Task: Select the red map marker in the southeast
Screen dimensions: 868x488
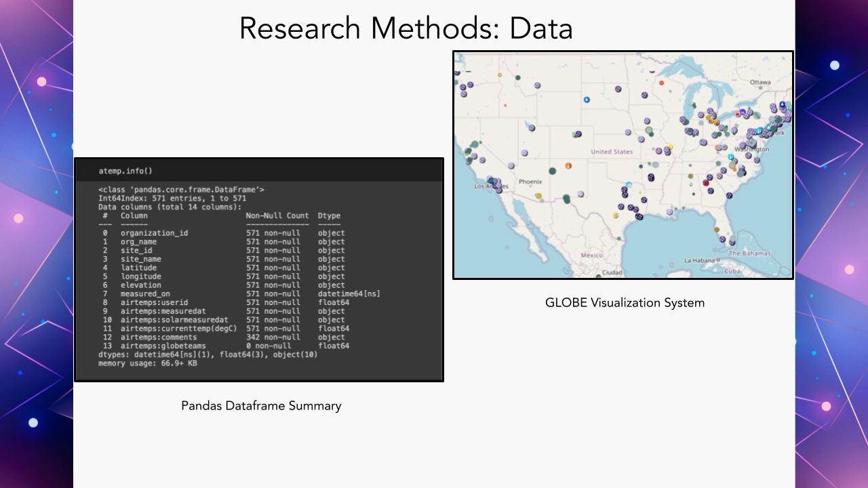Action: [706, 183]
